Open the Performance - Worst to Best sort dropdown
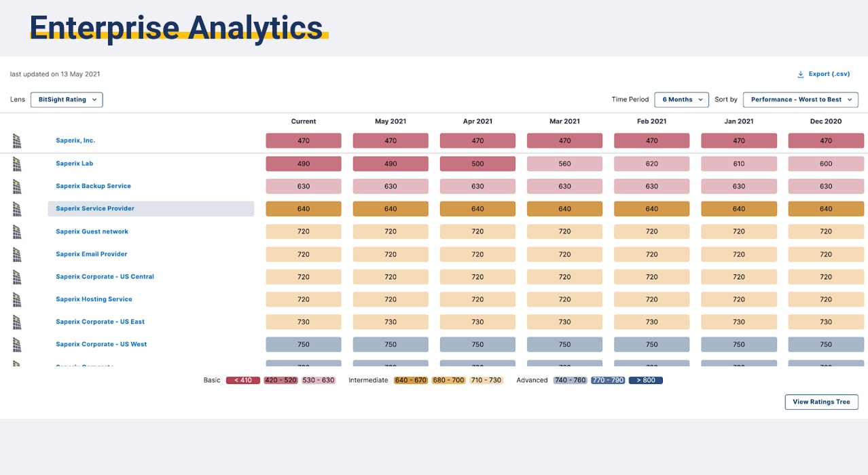The width and height of the screenshot is (868, 475). (x=800, y=100)
